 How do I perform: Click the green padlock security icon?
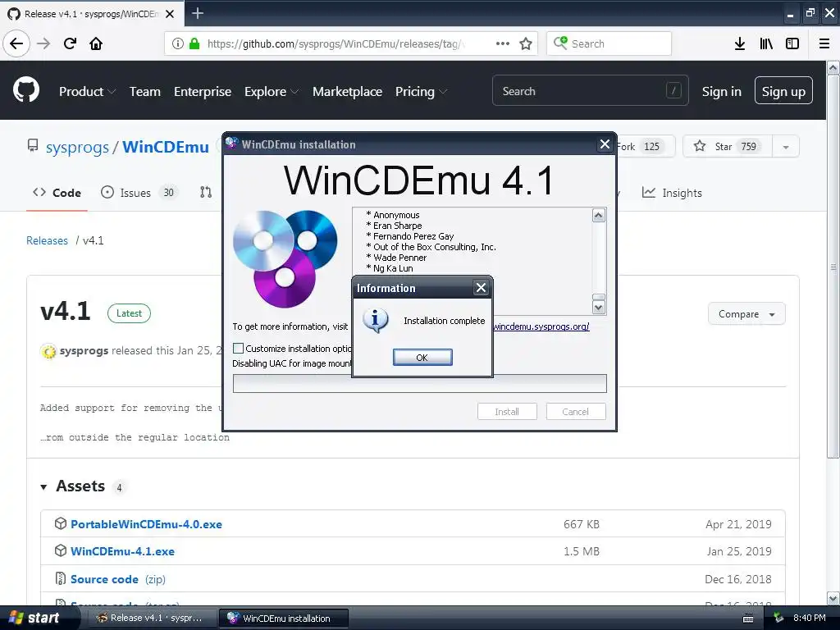pos(194,43)
